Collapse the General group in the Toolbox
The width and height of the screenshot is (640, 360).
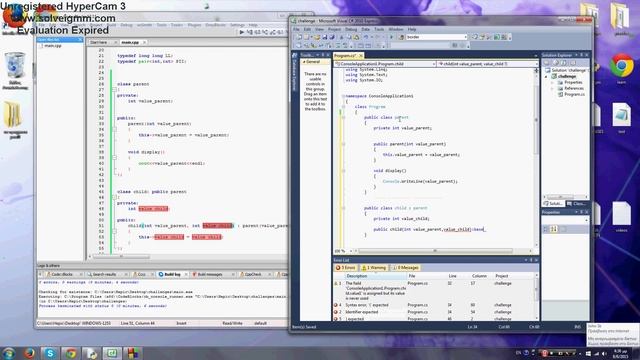coord(304,62)
